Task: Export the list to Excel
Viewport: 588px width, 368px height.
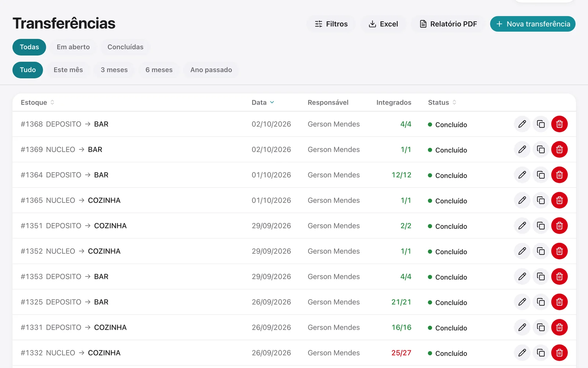Action: click(383, 24)
